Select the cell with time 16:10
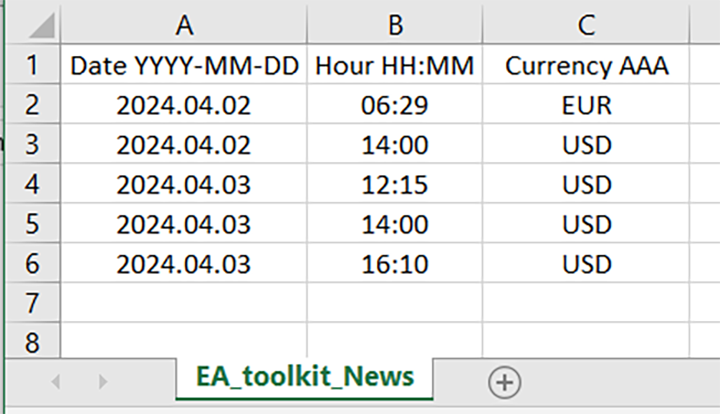720x414 pixels. 394,264
